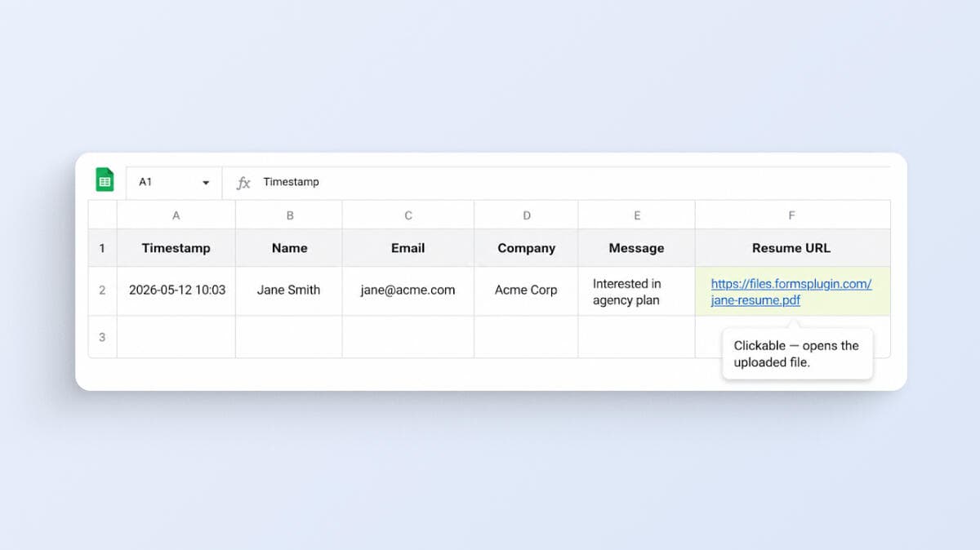Select column A header
Viewport: 980px width, 550px height.
click(x=176, y=215)
